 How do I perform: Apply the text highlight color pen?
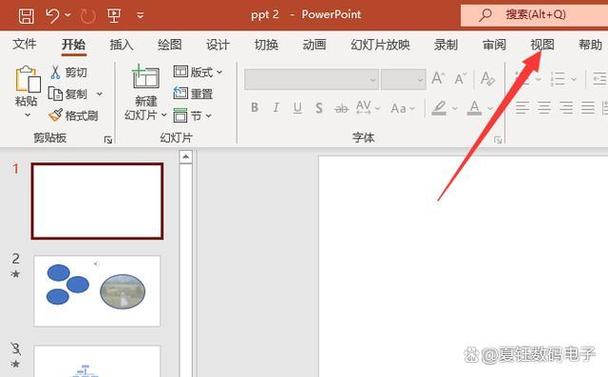(x=439, y=108)
